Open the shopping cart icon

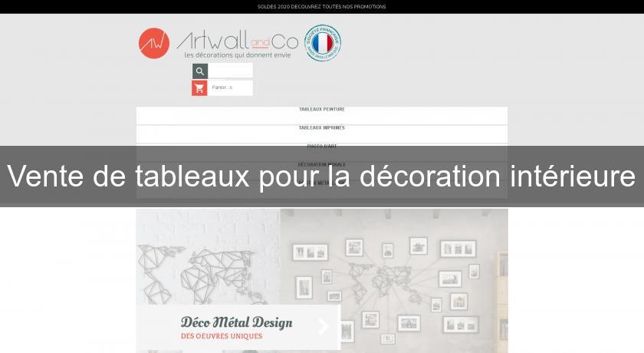(199, 88)
